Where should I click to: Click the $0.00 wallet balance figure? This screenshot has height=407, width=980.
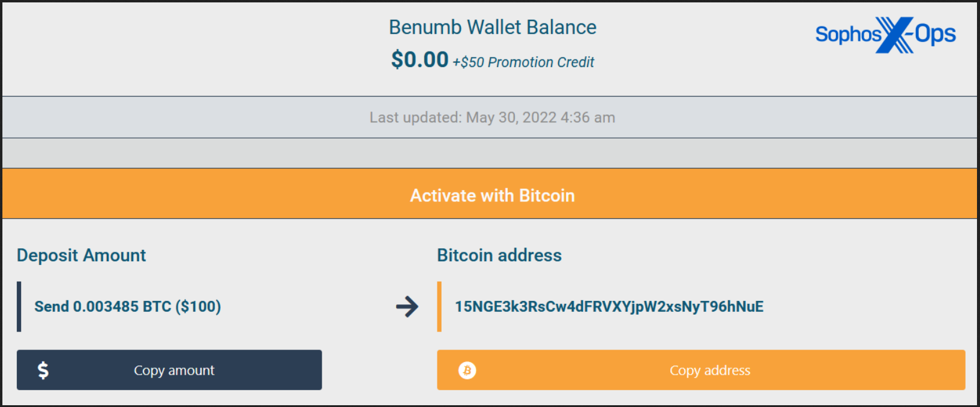[x=419, y=60]
